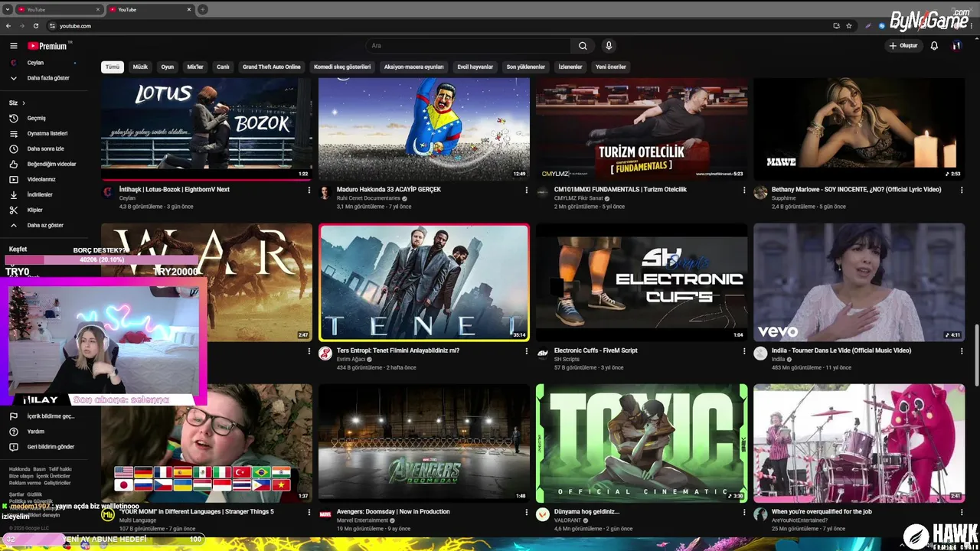Open the Valorant Toxic cinematic thumbnail
Viewport: 980px width, 551px height.
(642, 443)
